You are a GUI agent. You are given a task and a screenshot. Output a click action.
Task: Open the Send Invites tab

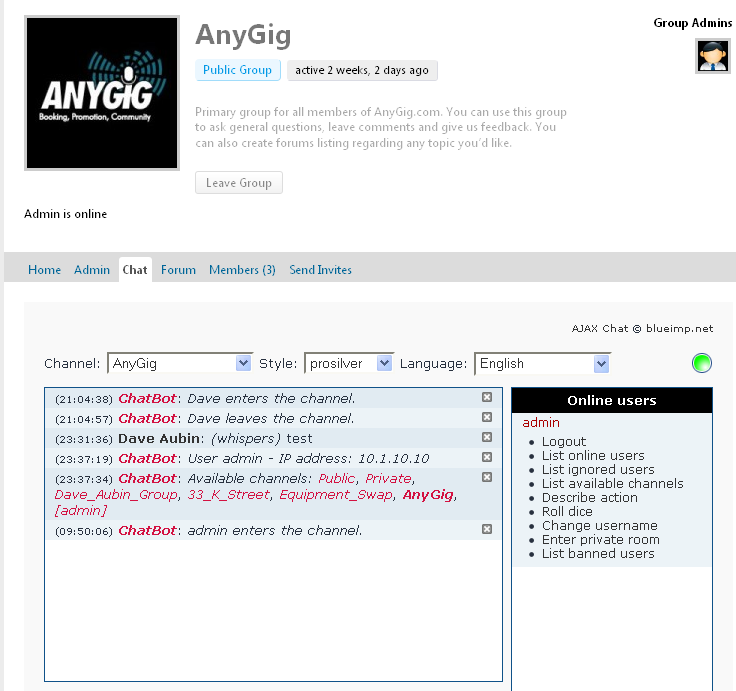320,270
